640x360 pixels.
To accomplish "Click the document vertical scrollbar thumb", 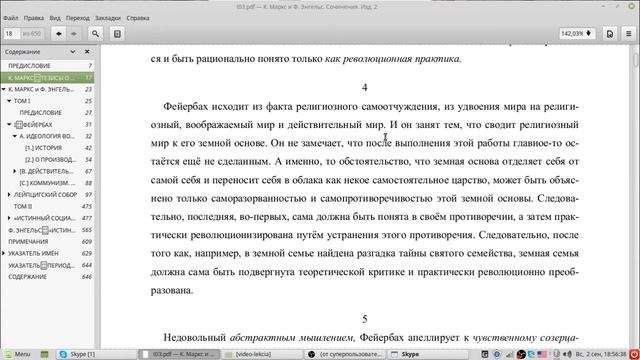I will (x=636, y=59).
